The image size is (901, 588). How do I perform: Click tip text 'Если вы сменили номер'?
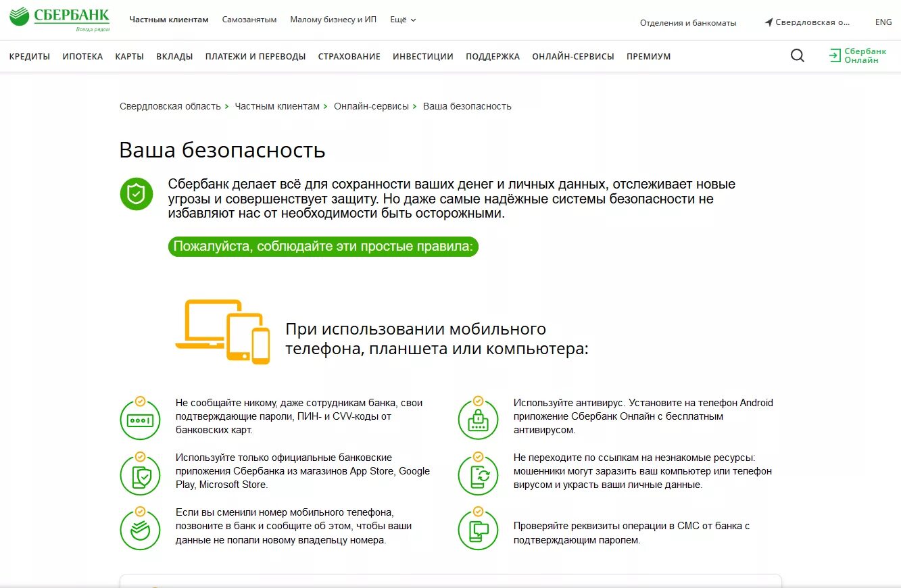click(293, 526)
